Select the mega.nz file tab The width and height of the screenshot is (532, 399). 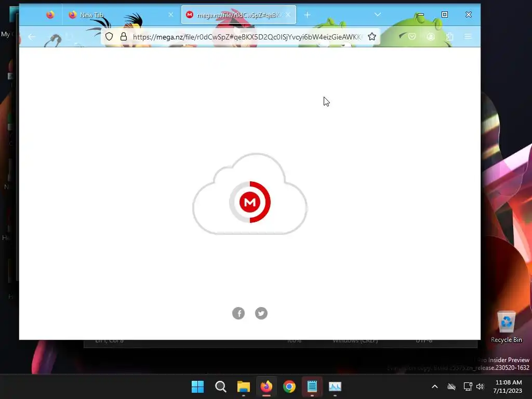[238, 15]
